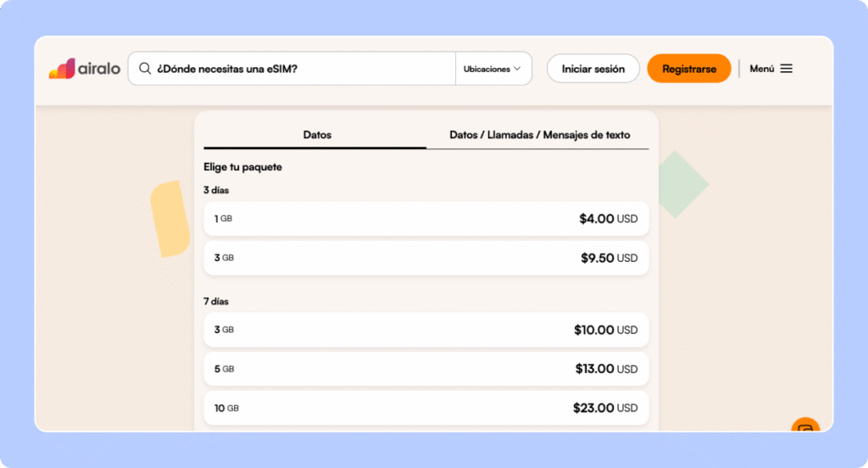Viewport: 868px width, 468px height.
Task: Select the 1 GB package for $4.00
Action: (426, 219)
